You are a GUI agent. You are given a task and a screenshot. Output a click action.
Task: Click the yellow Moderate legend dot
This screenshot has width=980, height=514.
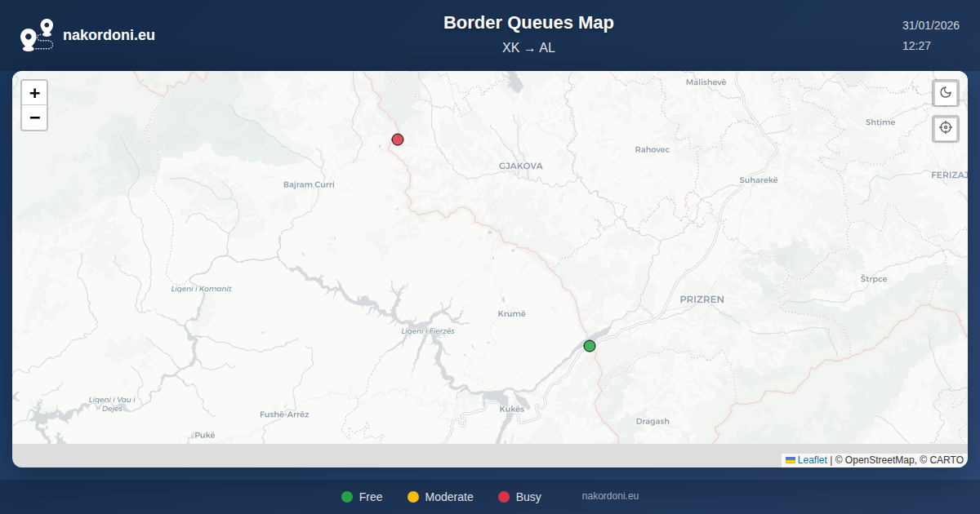pyautogui.click(x=413, y=497)
